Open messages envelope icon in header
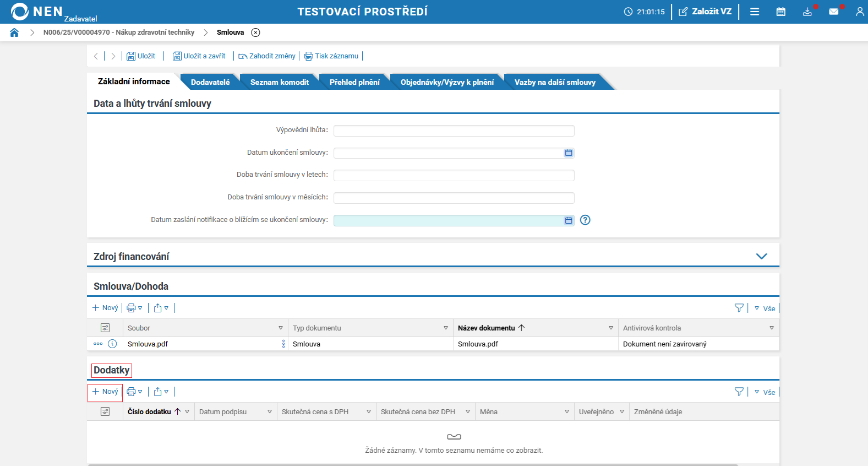 tap(834, 12)
